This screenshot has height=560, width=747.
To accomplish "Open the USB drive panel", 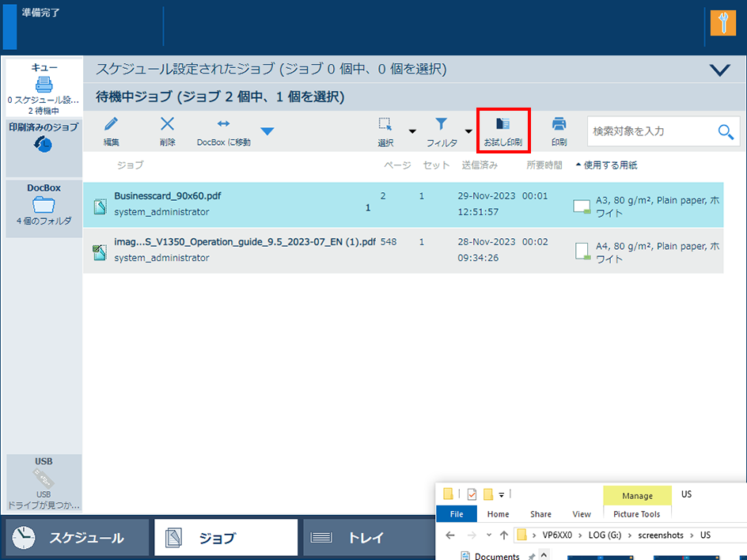I will [x=44, y=482].
